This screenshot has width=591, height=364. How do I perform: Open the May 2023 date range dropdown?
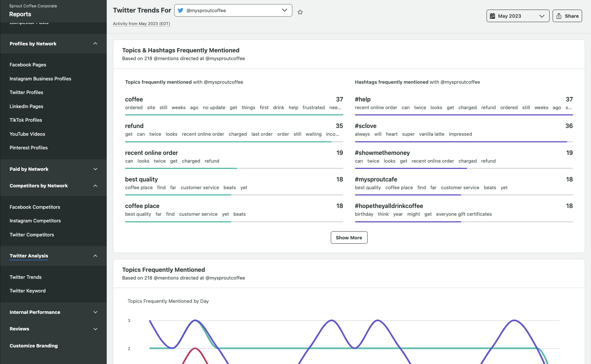click(518, 16)
